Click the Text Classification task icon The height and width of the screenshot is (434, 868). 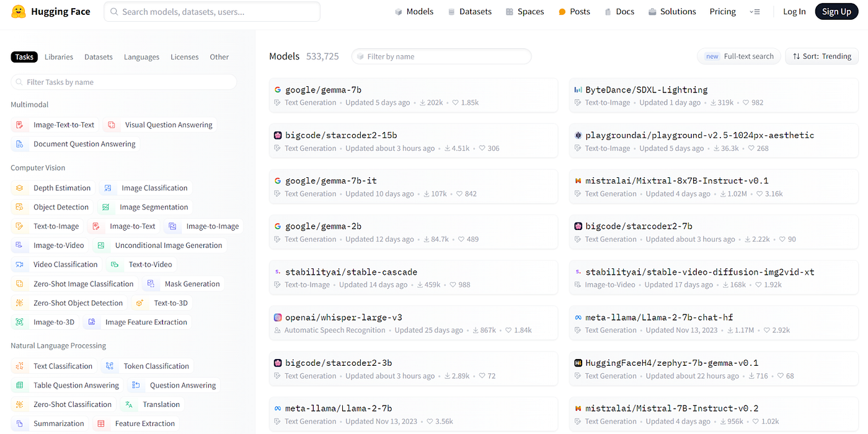[x=20, y=366]
